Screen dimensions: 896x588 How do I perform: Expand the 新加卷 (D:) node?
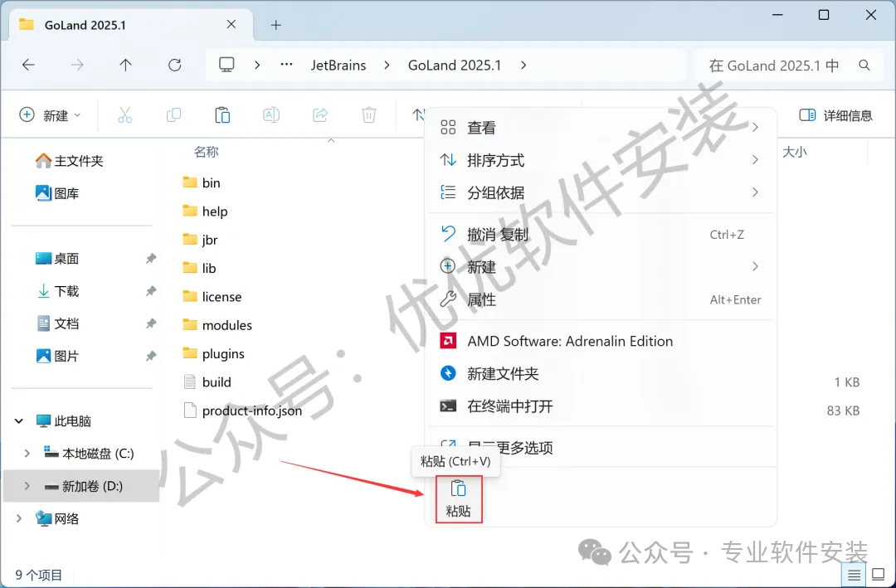(x=27, y=486)
